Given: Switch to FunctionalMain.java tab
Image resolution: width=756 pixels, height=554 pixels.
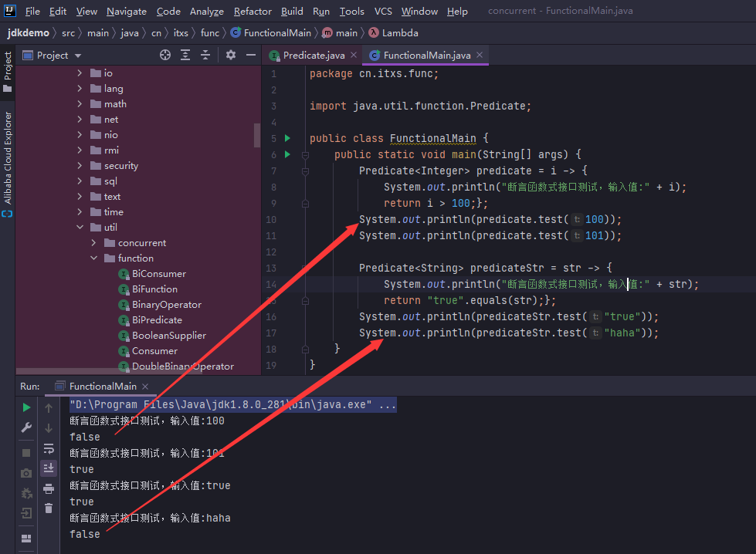Looking at the screenshot, I should (427, 55).
